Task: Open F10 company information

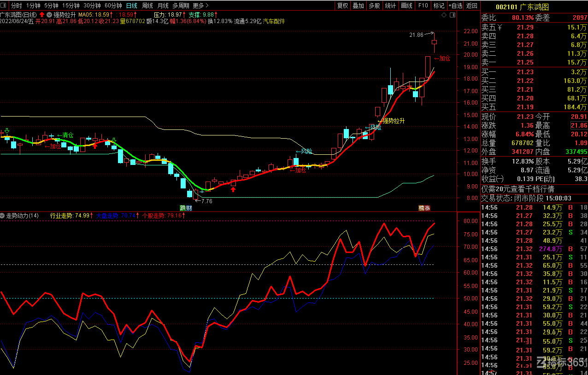Action: (423, 6)
